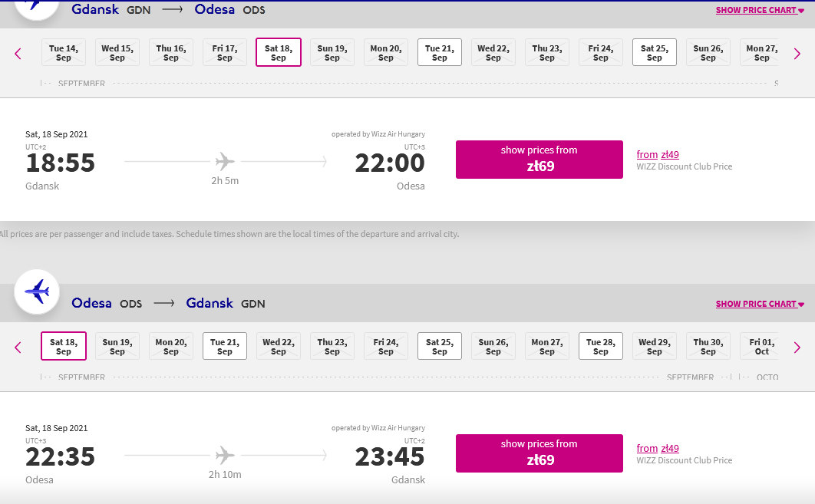Select the highlighted Sat 18 Sep outbound date
815x504 pixels.
tap(279, 52)
